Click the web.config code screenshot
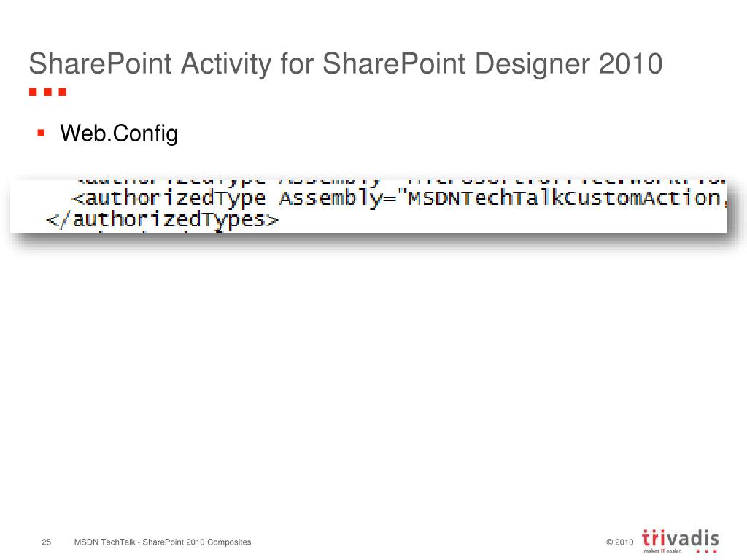This screenshot has width=747, height=560. coord(368,206)
